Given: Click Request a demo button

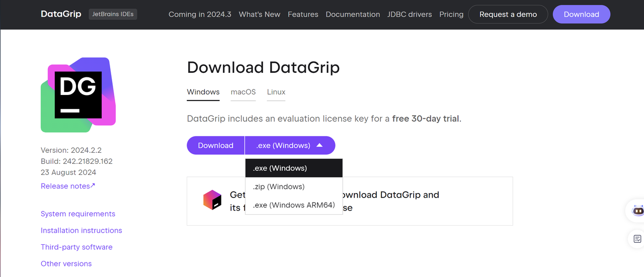Looking at the screenshot, I should coord(508,14).
